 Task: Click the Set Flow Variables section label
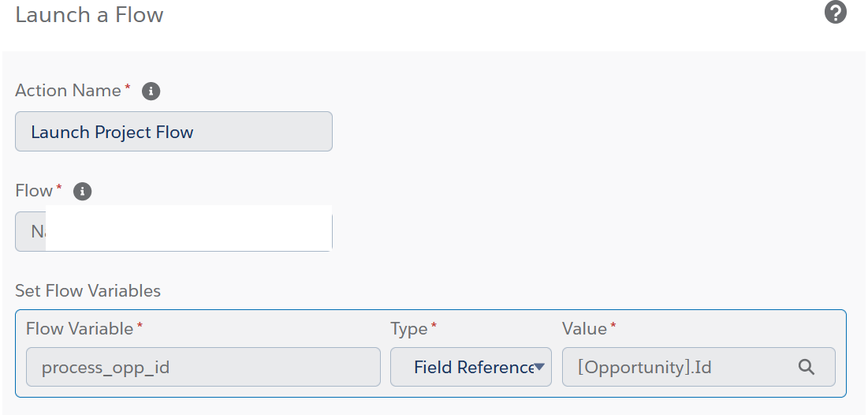pos(88,291)
